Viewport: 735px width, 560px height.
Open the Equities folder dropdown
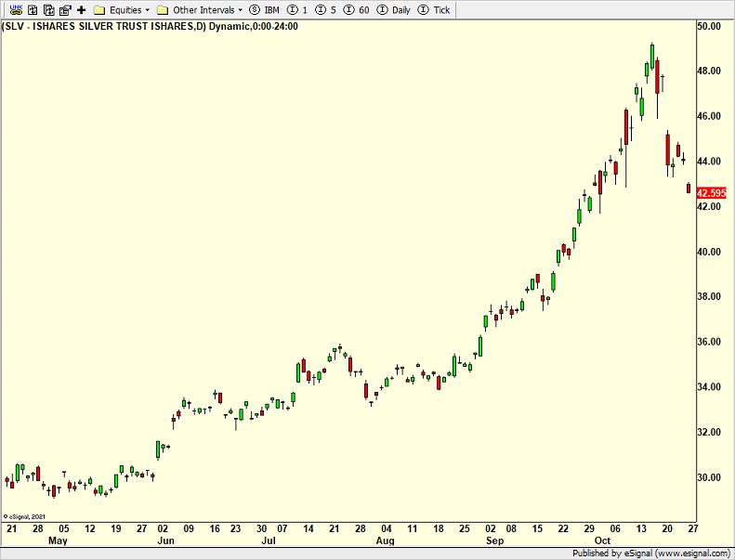pos(123,9)
